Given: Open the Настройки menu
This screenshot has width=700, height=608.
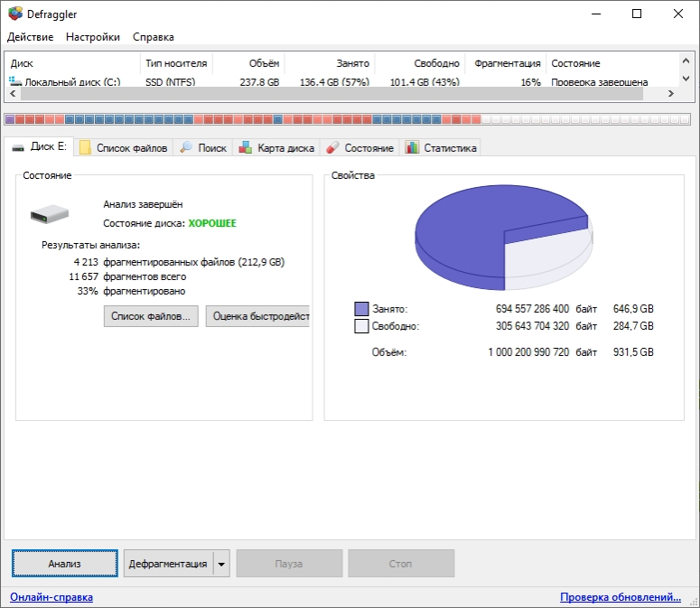Looking at the screenshot, I should [93, 37].
